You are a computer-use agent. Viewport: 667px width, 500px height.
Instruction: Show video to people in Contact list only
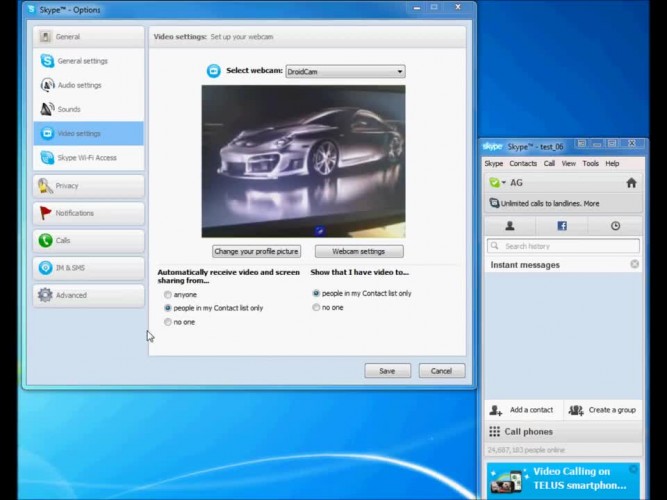[316, 293]
